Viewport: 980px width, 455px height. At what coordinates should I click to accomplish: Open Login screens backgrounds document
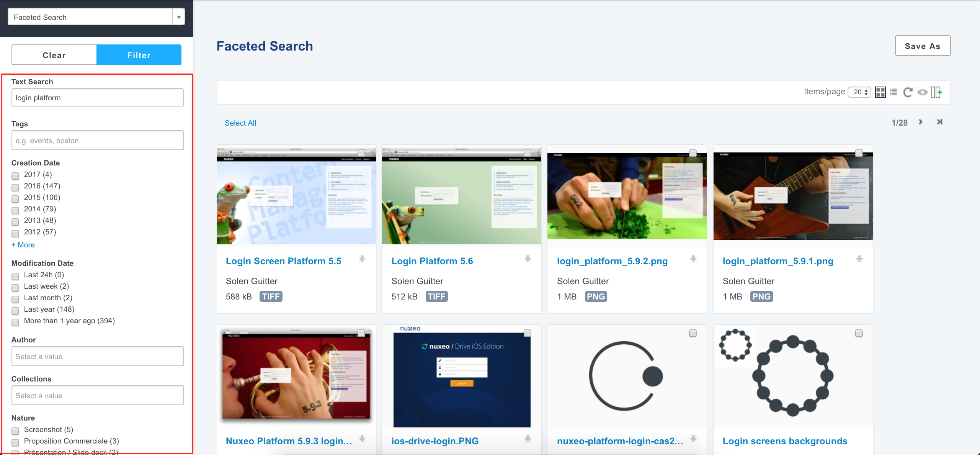tap(785, 441)
